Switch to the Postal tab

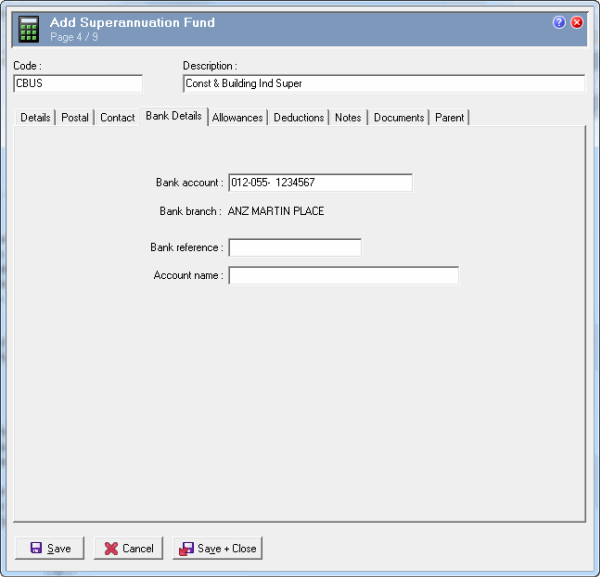[75, 118]
